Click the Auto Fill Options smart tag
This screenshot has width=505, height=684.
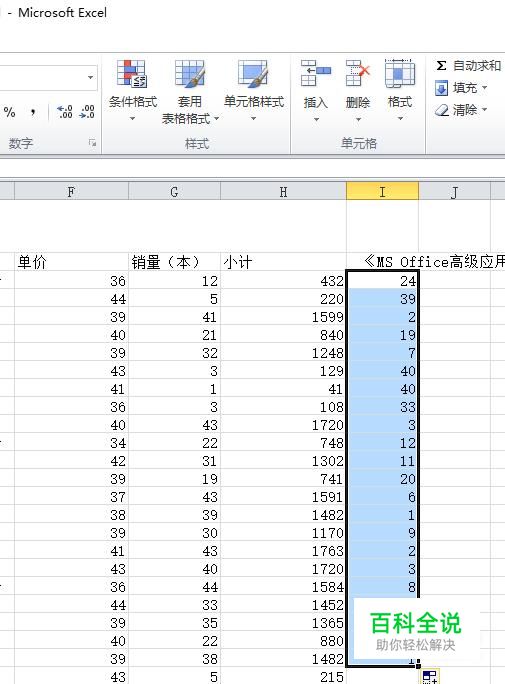point(429,677)
